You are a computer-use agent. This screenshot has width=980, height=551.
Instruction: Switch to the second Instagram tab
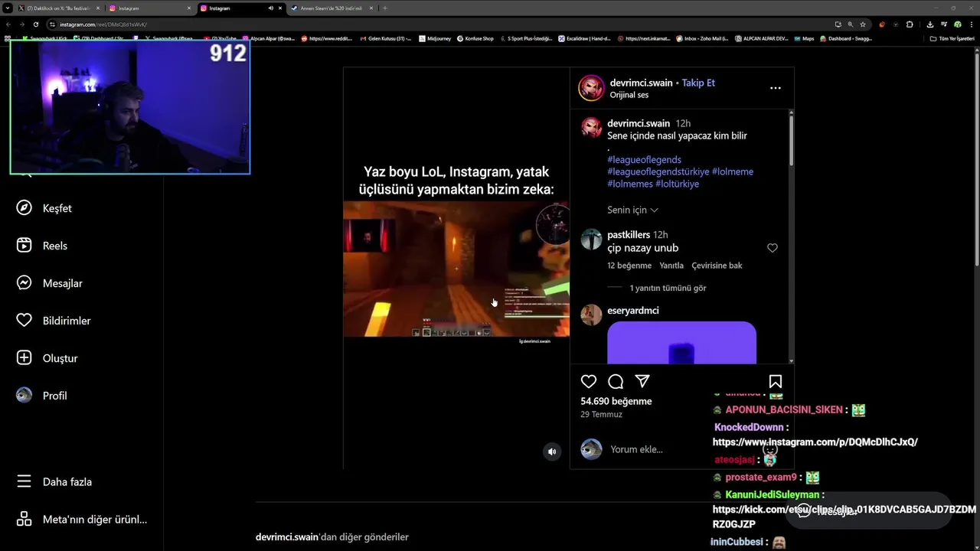click(241, 8)
